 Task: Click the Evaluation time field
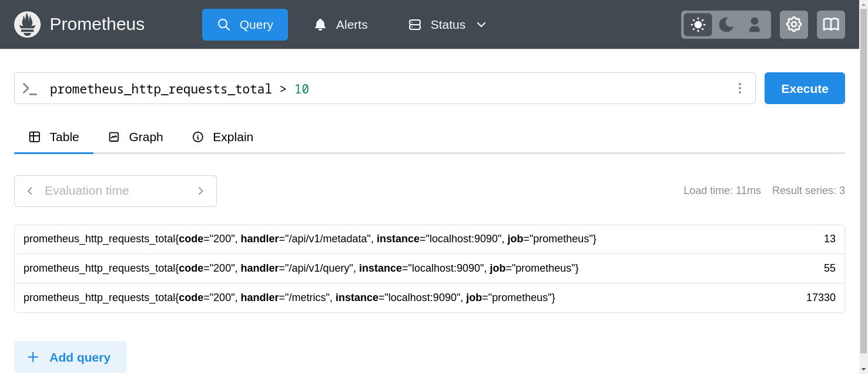point(115,191)
